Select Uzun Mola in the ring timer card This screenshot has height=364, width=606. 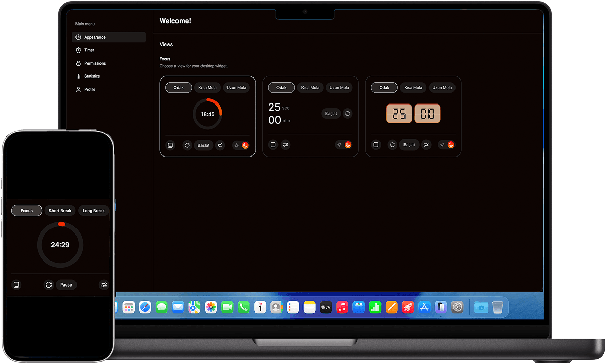[x=236, y=88]
